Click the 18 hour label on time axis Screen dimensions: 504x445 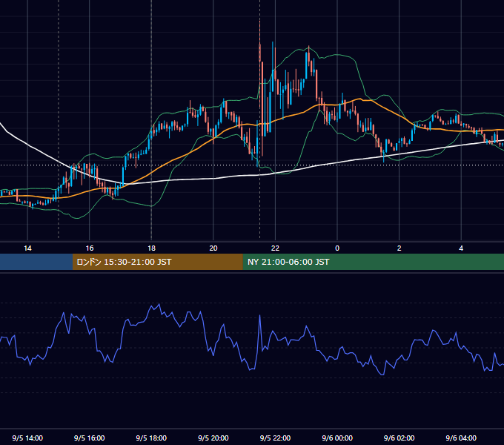[x=151, y=248]
